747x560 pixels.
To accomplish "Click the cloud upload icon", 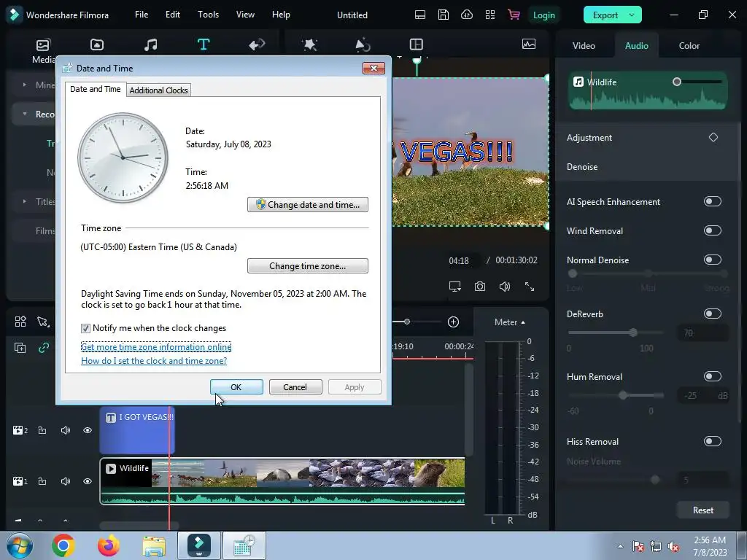I will [466, 15].
